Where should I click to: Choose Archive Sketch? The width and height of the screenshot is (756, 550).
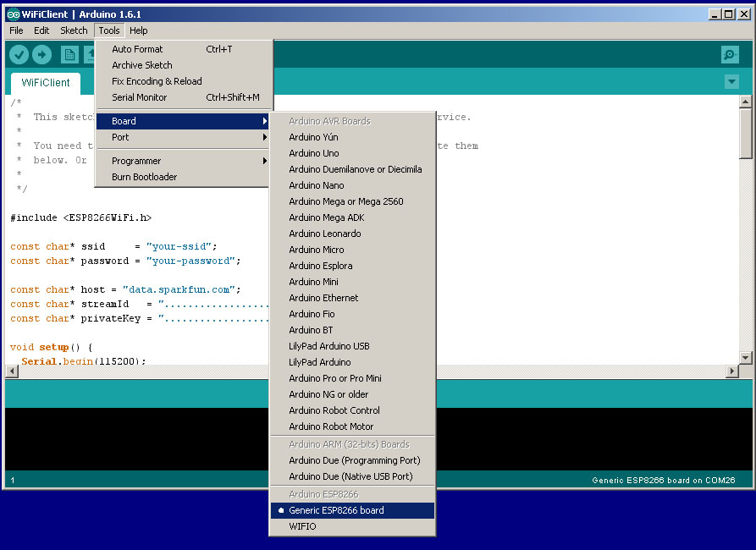[185, 65]
